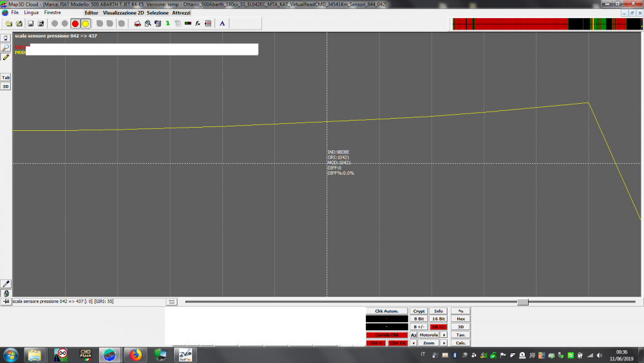Click the right arrow beside Zoom
Viewport: 644px width, 363px height.
(x=444, y=343)
